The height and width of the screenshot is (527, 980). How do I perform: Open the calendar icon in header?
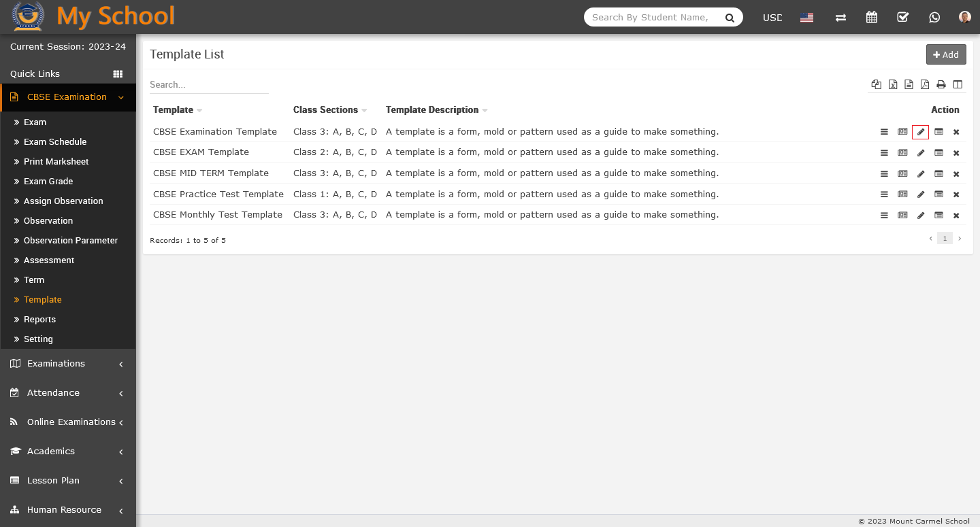[x=872, y=17]
